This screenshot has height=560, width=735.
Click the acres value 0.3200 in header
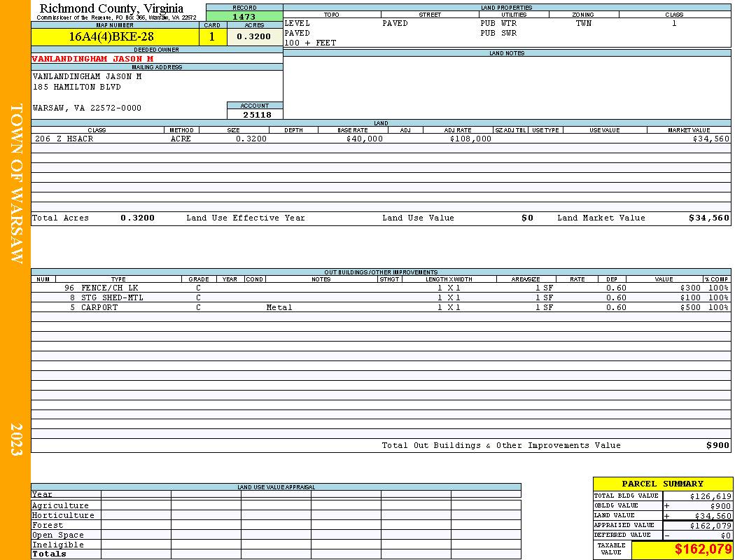tap(253, 36)
